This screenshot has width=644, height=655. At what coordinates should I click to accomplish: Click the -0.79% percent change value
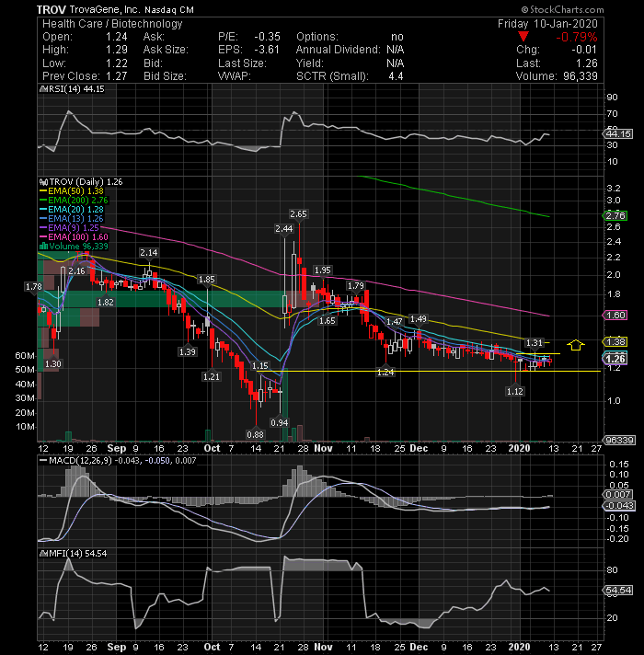576,37
